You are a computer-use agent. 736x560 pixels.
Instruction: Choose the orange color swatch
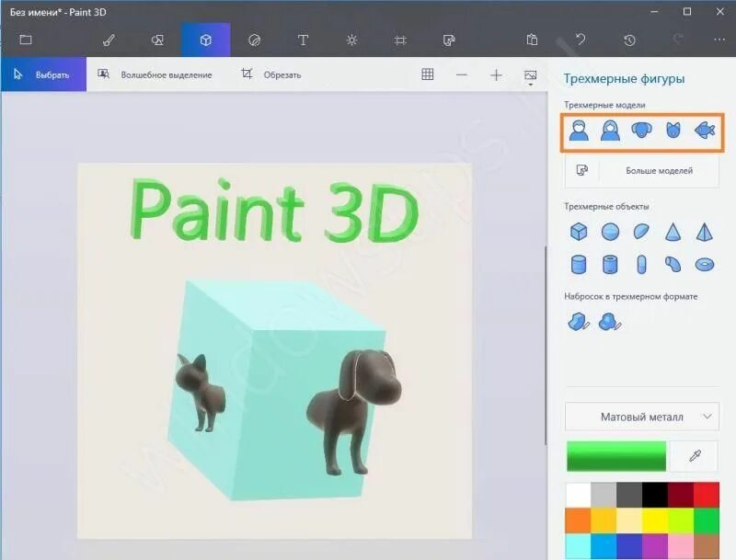point(578,520)
